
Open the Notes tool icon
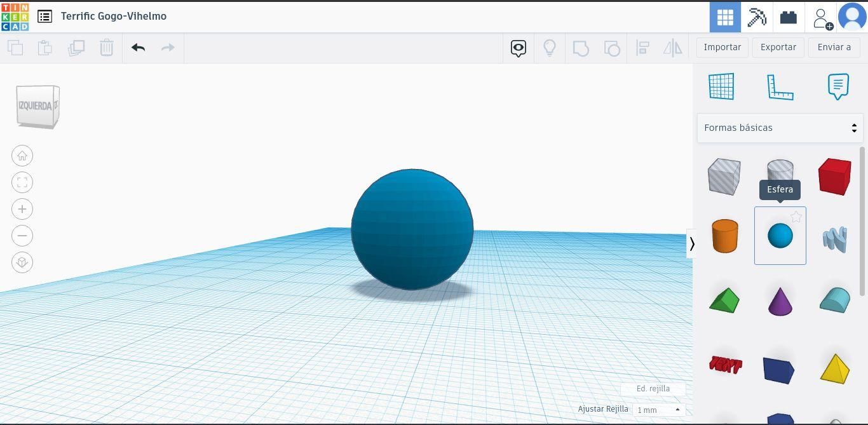click(x=838, y=86)
